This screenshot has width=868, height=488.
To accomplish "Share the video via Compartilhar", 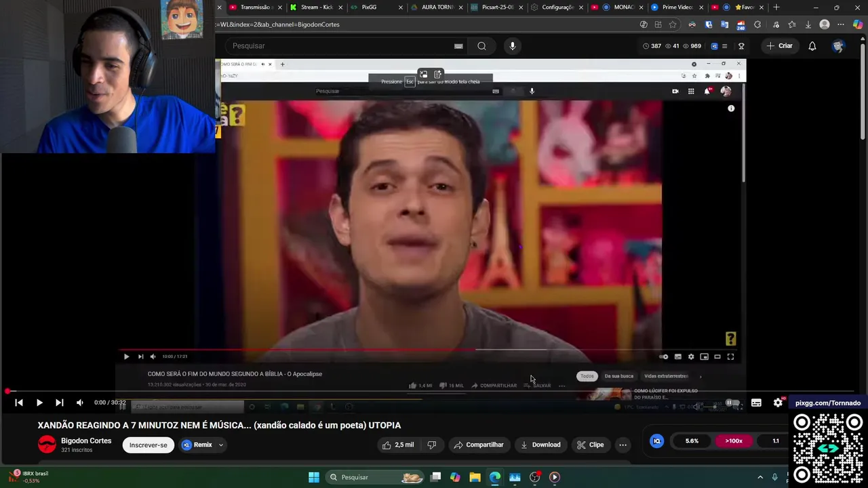I will click(x=479, y=445).
